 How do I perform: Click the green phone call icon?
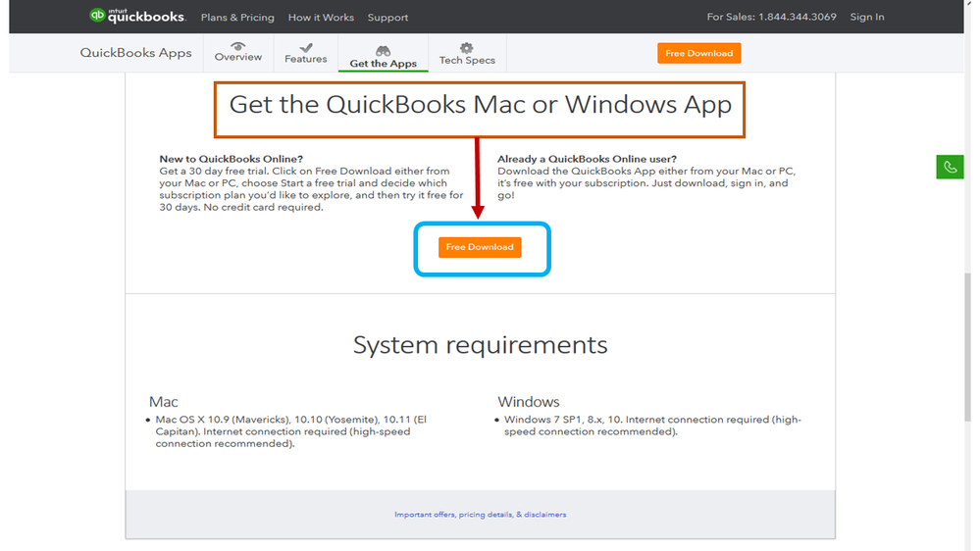tap(950, 167)
